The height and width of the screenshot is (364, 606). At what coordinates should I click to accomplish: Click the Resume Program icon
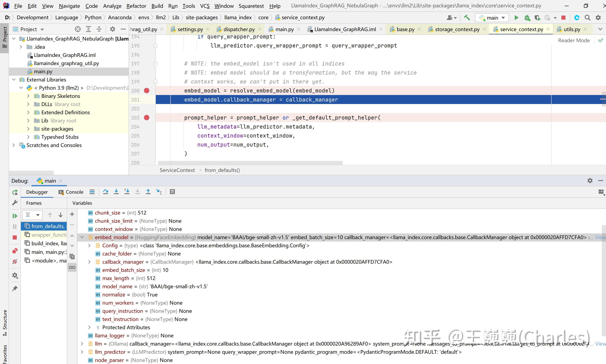click(x=15, y=216)
